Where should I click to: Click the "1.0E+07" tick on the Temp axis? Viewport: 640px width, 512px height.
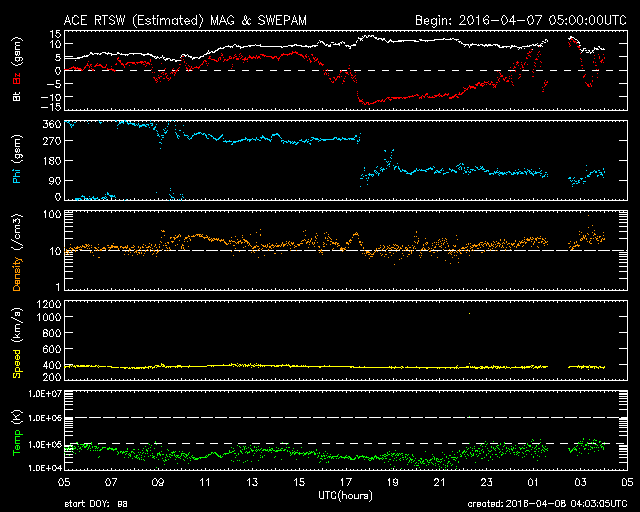pyautogui.click(x=45, y=394)
